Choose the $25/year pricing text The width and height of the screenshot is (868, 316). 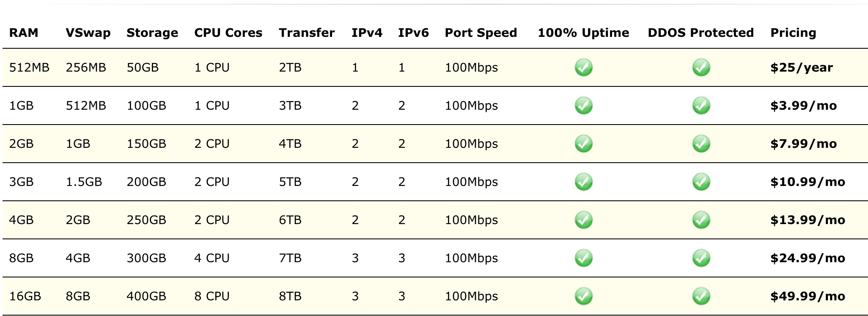point(802,68)
